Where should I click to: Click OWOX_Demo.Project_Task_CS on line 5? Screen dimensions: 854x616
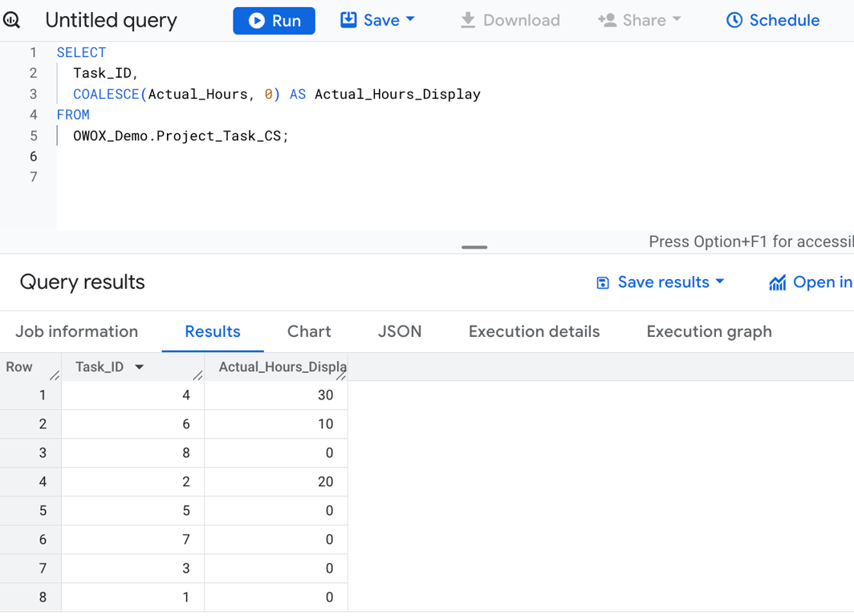177,136
